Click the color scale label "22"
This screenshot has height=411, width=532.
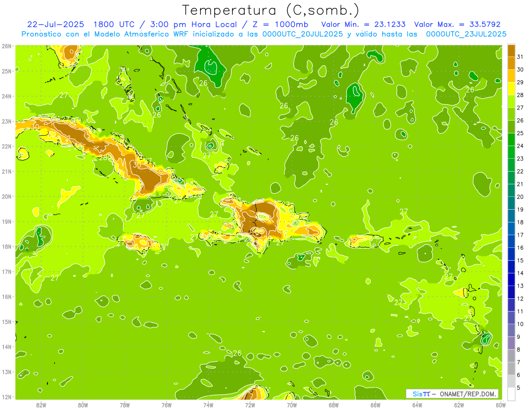pyautogui.click(x=520, y=171)
